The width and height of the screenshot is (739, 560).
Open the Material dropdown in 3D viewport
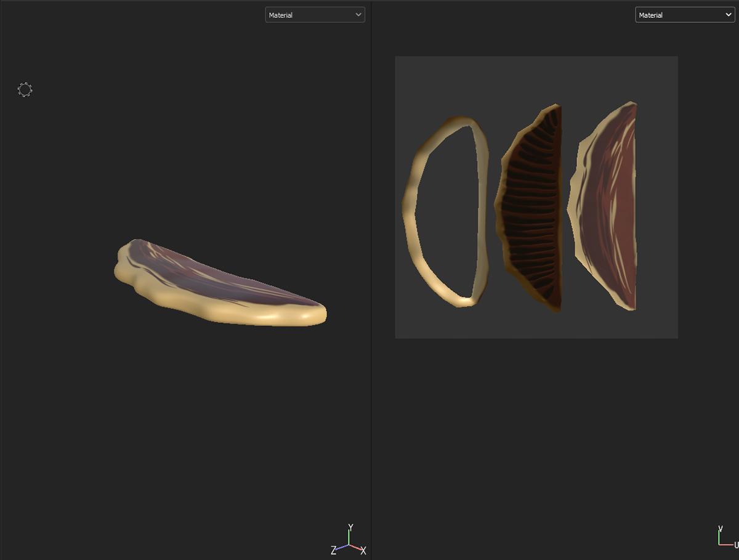[x=315, y=15]
